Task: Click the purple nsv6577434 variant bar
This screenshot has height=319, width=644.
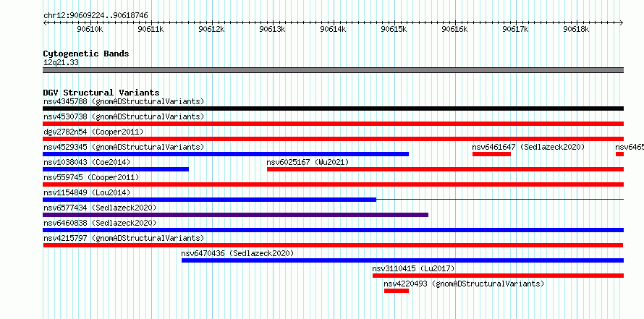Action: click(235, 215)
